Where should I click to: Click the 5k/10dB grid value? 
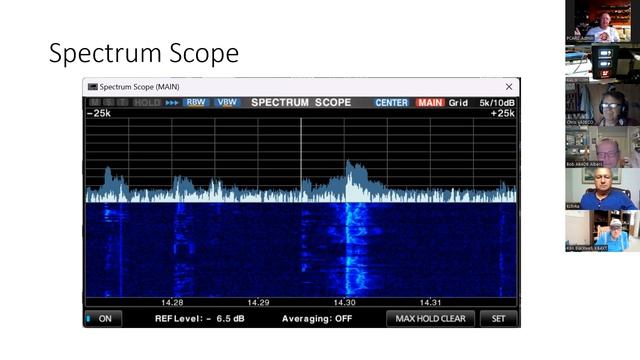click(x=497, y=103)
